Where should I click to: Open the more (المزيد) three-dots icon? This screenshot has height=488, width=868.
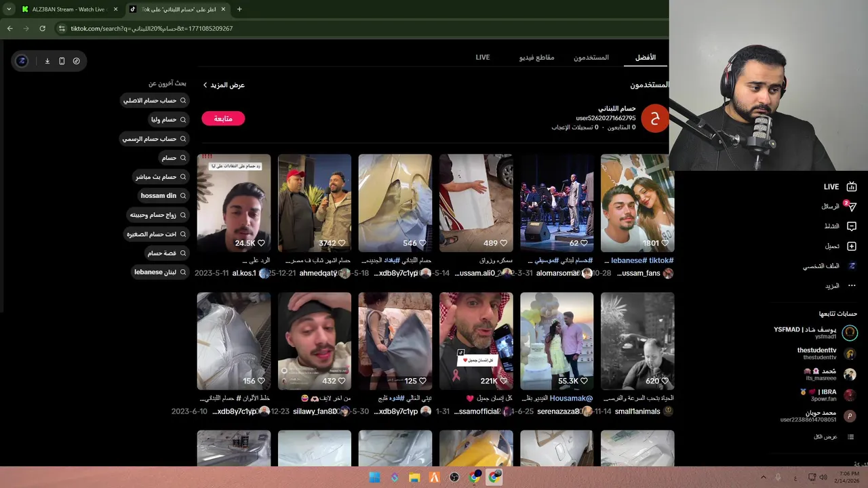[x=852, y=285]
